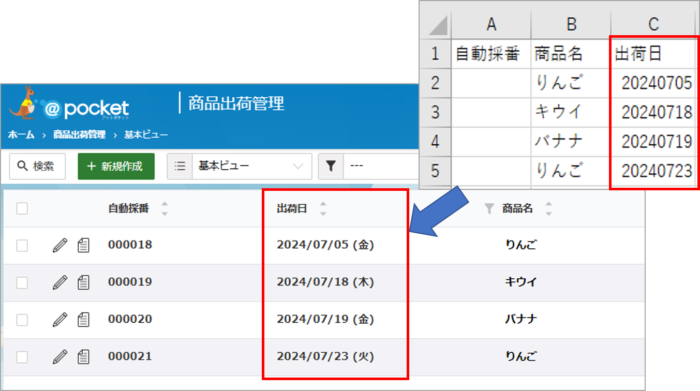
Task: Check the checkbox for record 000020
Action: pos(22,320)
